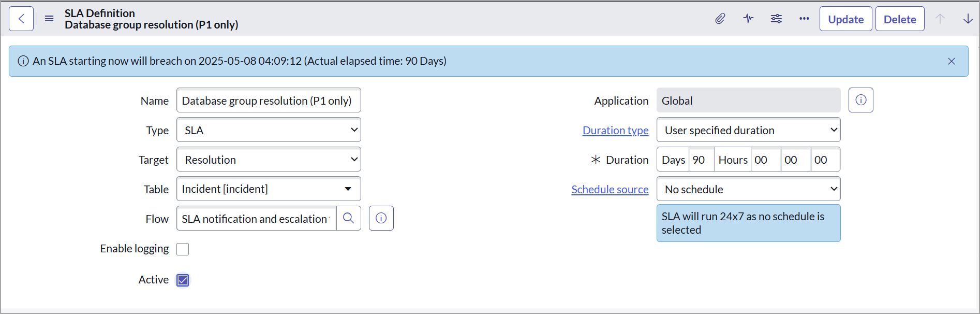Open Schedule source dropdown showing No schedule
Screen dimensions: 980x314
748,189
